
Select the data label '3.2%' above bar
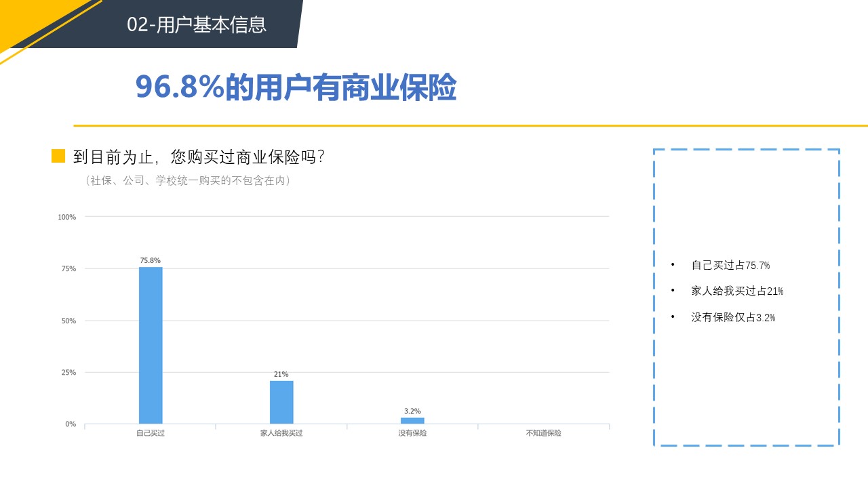[412, 411]
